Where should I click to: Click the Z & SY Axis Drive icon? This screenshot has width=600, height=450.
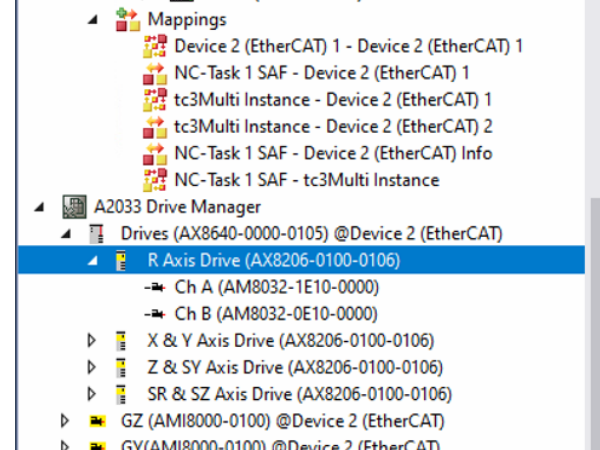pyautogui.click(x=122, y=368)
